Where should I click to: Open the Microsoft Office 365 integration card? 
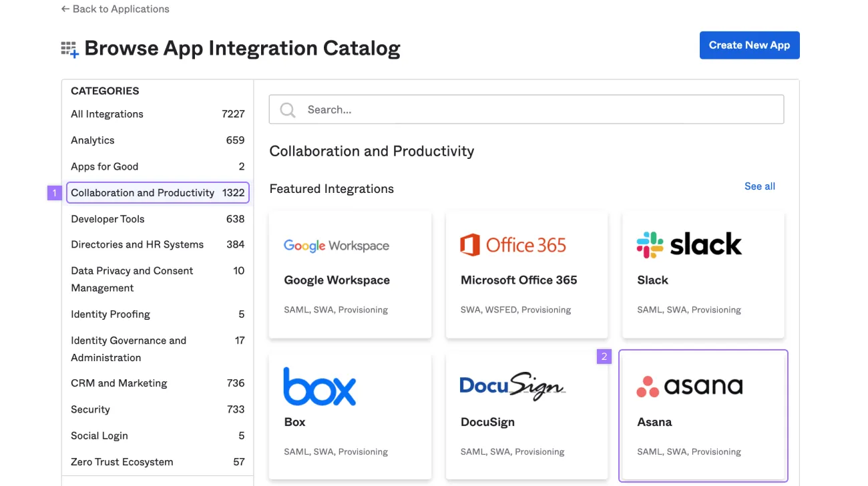tap(526, 275)
